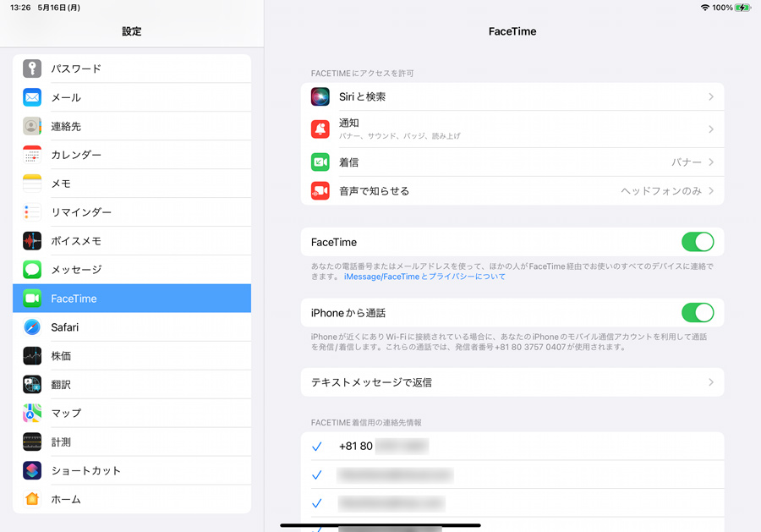
Task: Open 株価 settings row
Action: pos(132,356)
